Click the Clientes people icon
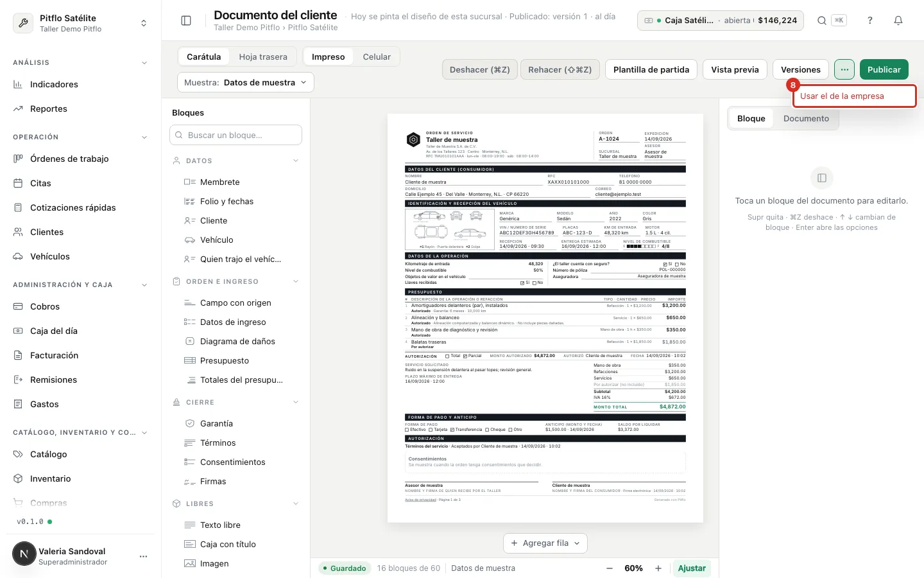924x578 pixels. pos(18,232)
